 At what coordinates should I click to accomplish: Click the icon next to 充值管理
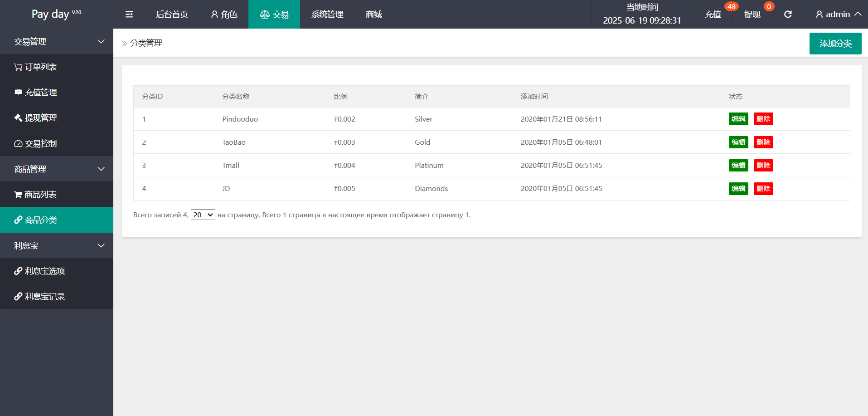[x=18, y=93]
